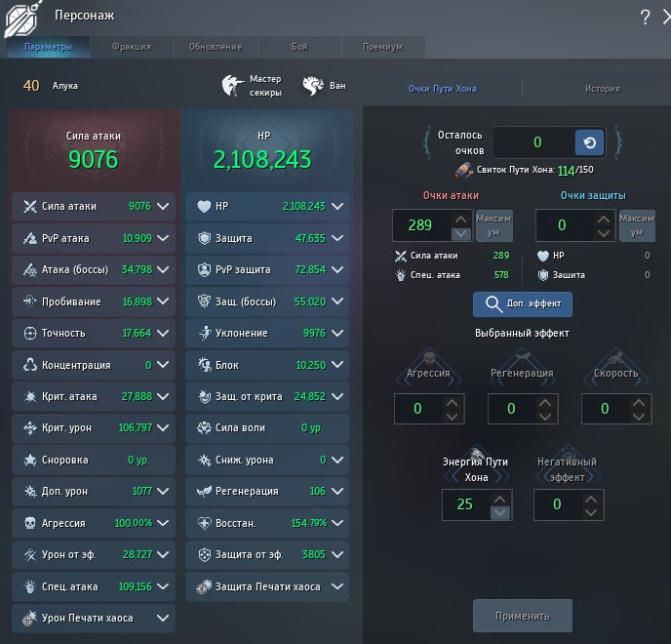Decrease Энергия Пути Хона value
The image size is (671, 644).
pos(499,512)
